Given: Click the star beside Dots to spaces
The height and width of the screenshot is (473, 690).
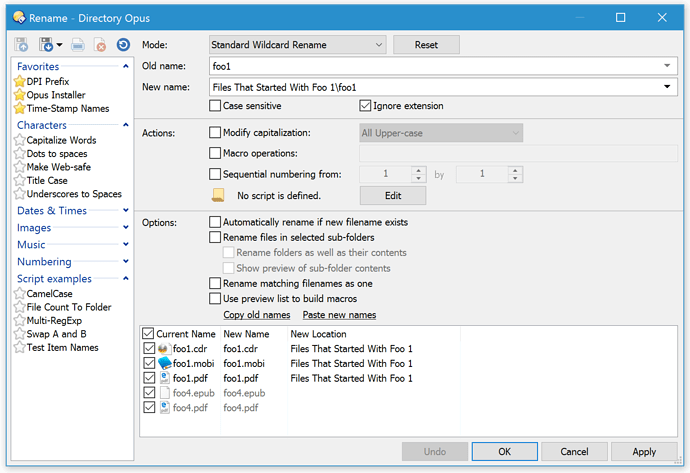Looking at the screenshot, I should point(19,154).
